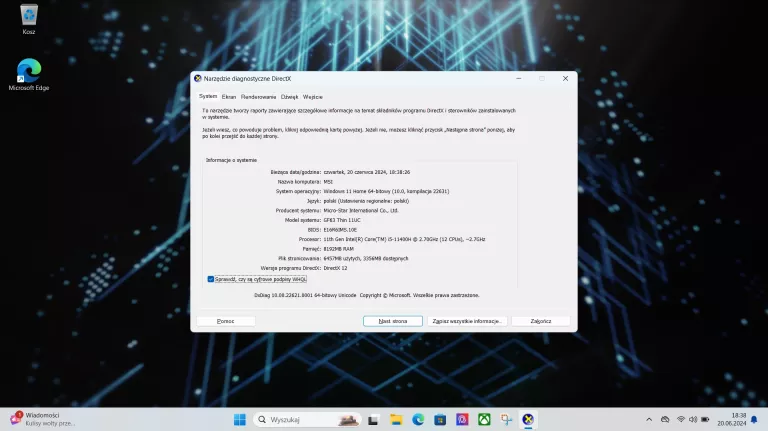Click the DirectX 12 version value
Screen dimensions: 768x431
click(336, 268)
